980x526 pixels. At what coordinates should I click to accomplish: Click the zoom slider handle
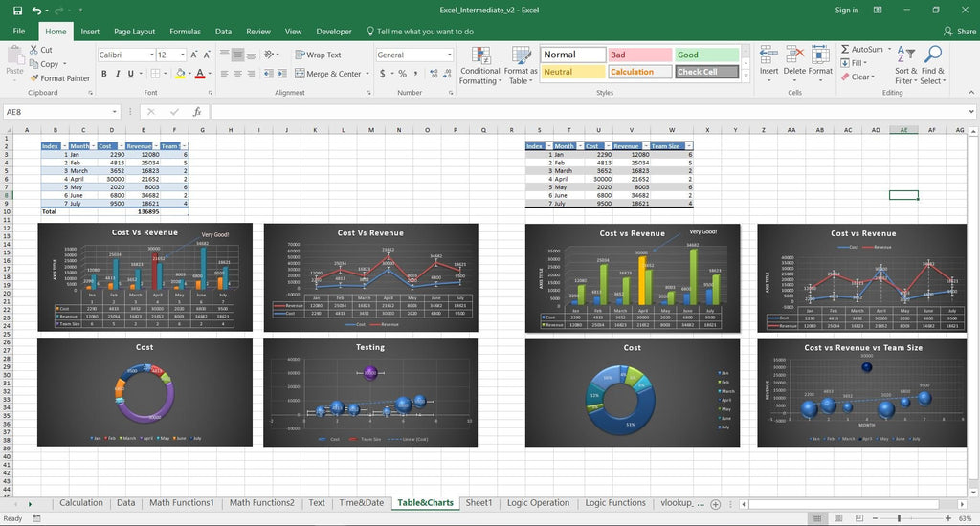tap(899, 518)
